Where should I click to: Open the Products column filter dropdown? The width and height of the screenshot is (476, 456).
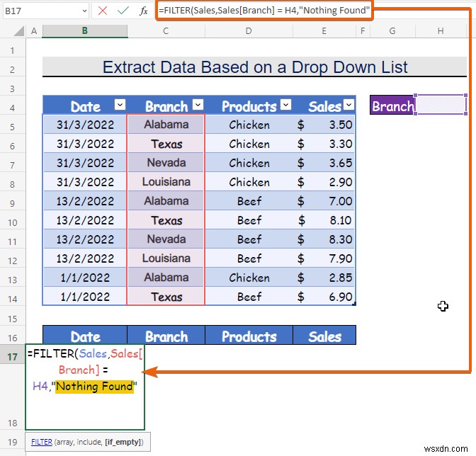285,105
